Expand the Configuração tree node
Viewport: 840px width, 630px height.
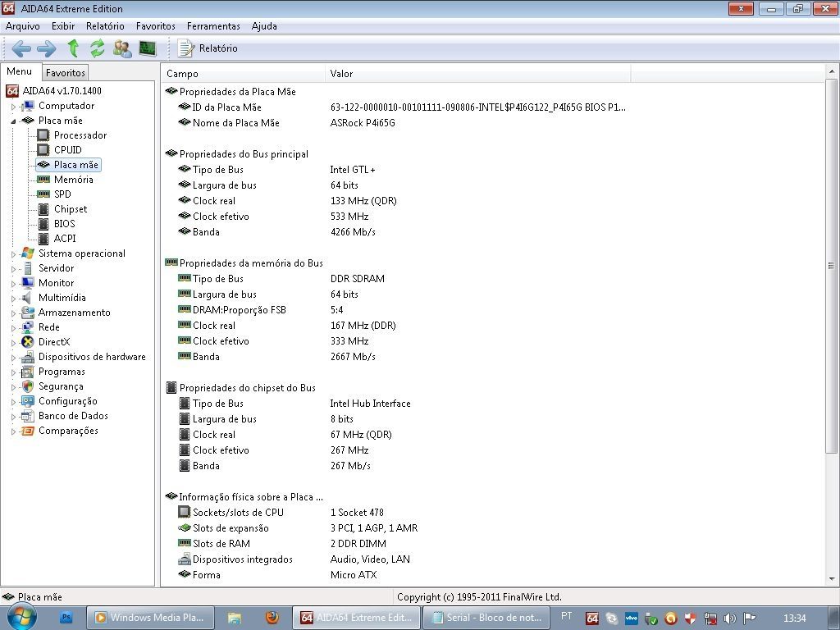[13, 402]
